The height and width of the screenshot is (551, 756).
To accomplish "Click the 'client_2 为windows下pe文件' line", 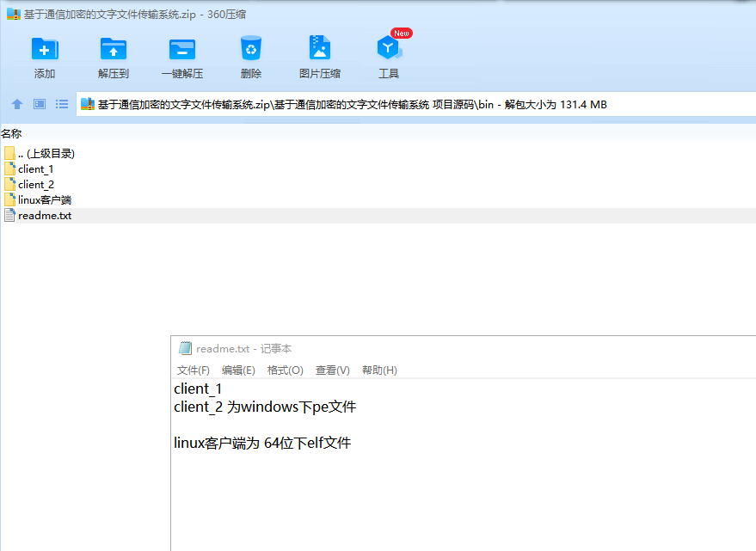I will [x=265, y=407].
